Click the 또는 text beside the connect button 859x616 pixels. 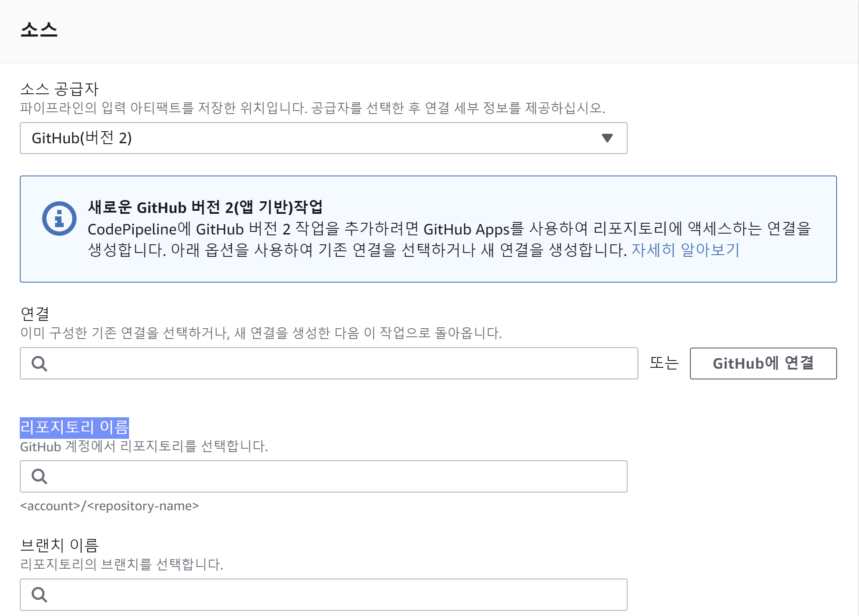click(664, 363)
